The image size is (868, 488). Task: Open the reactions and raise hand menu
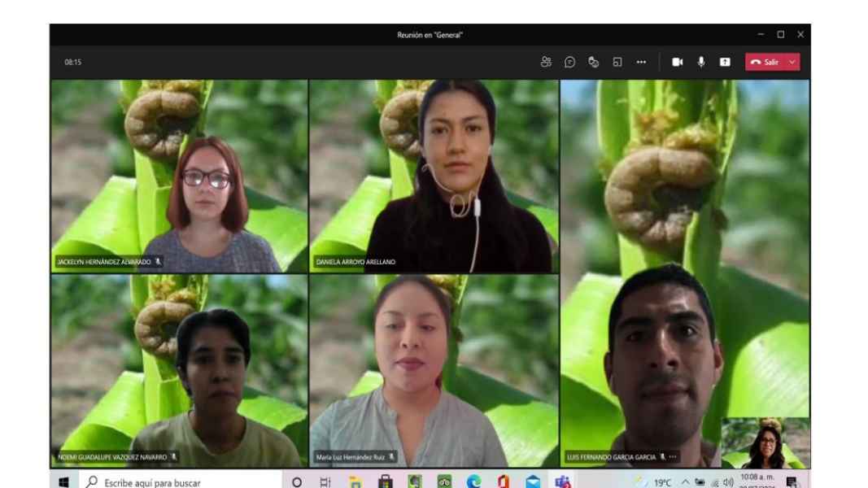pyautogui.click(x=593, y=62)
